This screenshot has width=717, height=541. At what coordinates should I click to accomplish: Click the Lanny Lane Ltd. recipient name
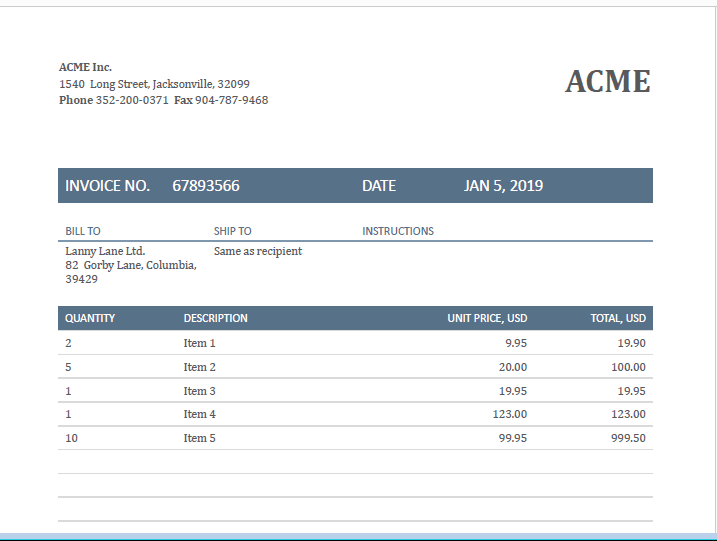tap(105, 251)
